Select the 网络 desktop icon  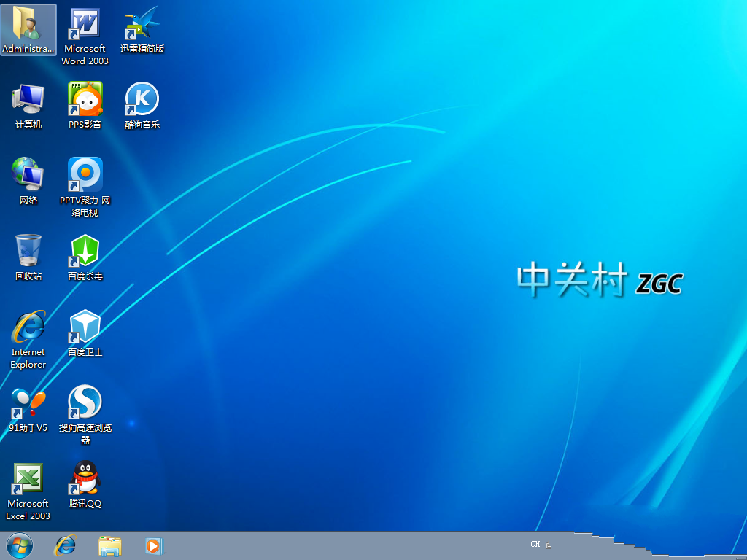tap(28, 182)
